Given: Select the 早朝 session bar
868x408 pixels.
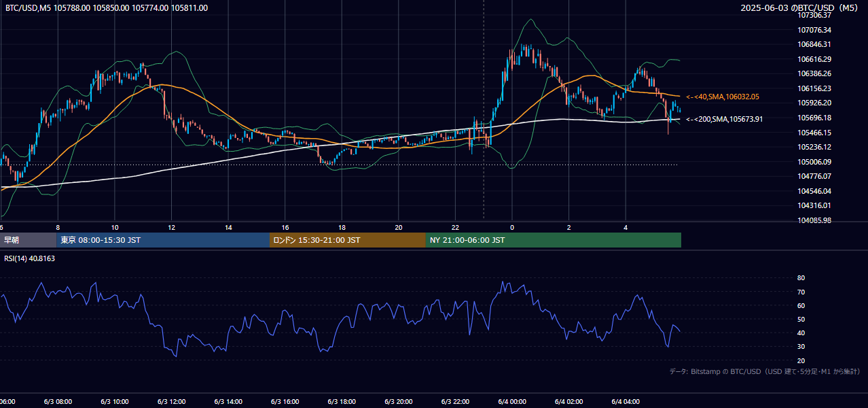Looking at the screenshot, I should tap(28, 240).
